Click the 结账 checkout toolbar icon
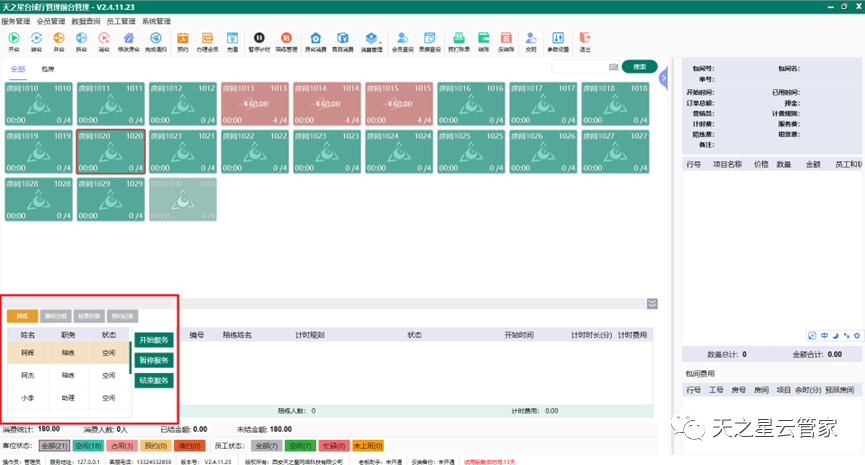This screenshot has height=465, width=865. [x=483, y=41]
